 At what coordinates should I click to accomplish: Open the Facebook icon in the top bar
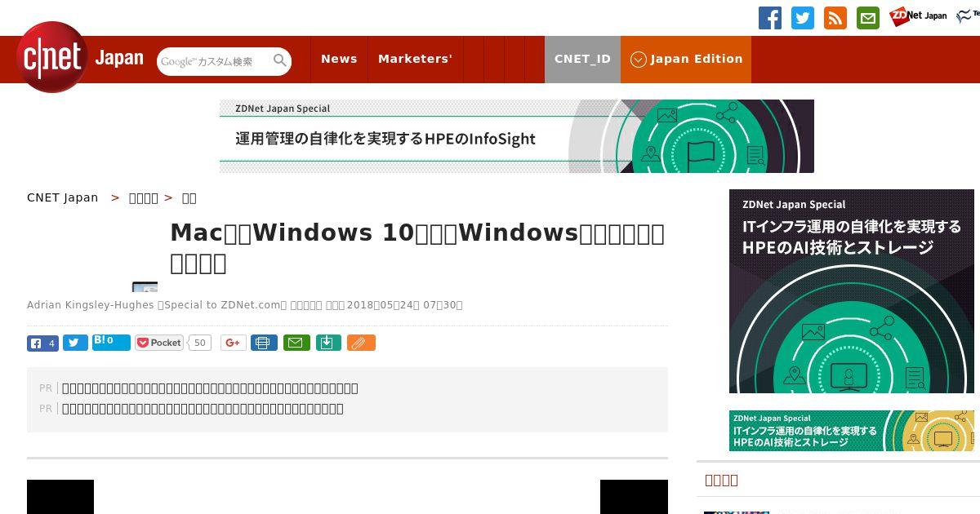point(770,18)
